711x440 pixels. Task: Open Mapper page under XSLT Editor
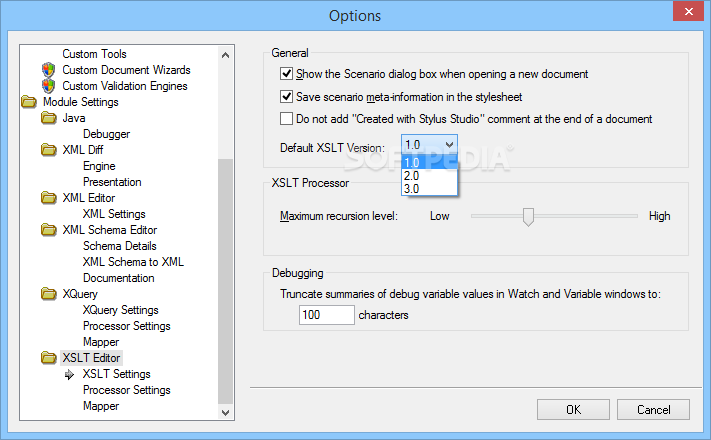(101, 406)
